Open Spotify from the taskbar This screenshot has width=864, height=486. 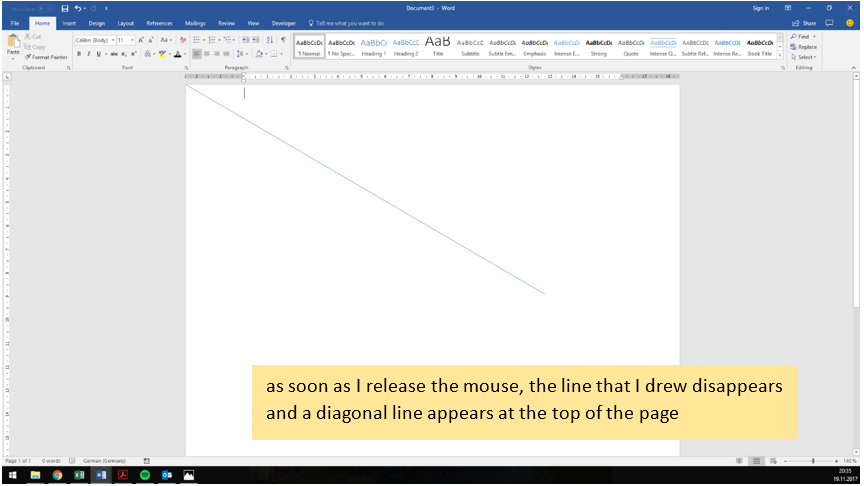(x=145, y=475)
